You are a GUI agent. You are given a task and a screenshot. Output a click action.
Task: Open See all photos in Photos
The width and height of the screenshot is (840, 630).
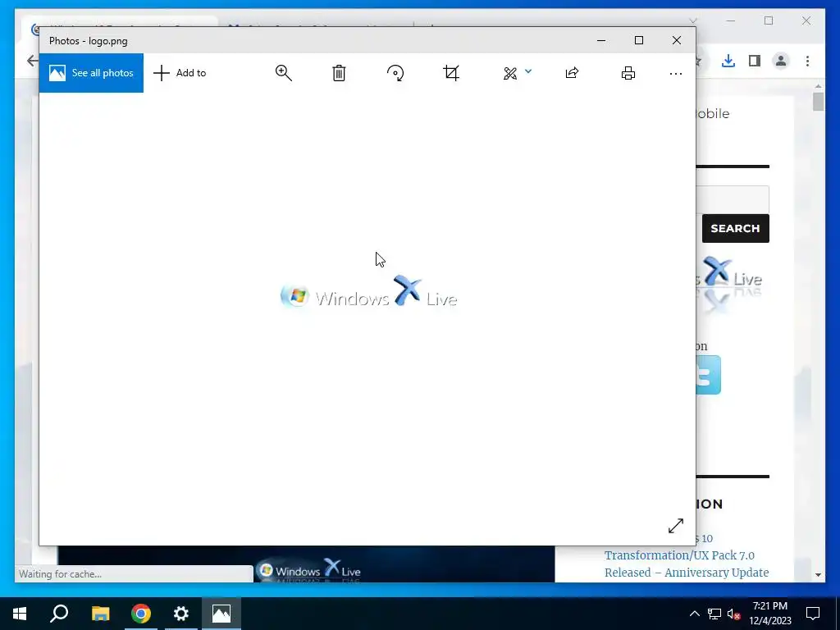click(91, 73)
